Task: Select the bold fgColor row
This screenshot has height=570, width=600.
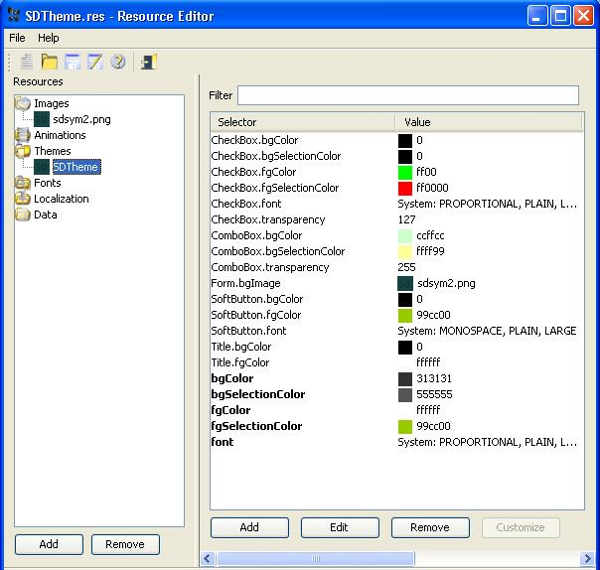Action: [397, 410]
